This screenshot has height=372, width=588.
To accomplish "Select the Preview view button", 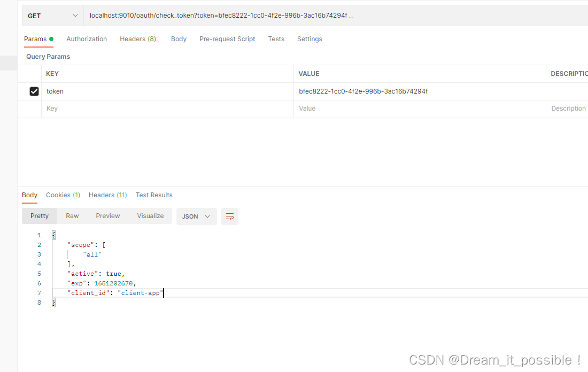I will 107,216.
